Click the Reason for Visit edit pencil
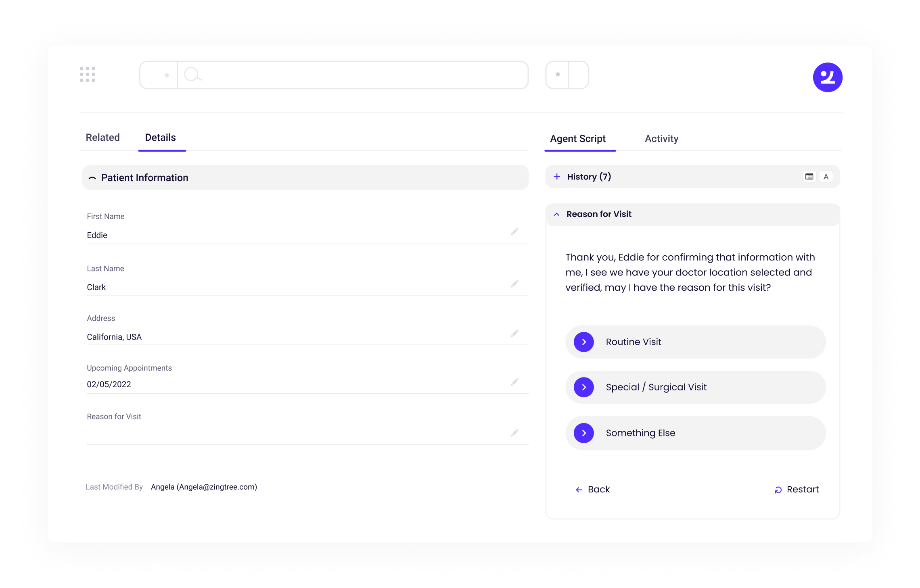Viewport: 920px width, 588px height. (x=514, y=433)
